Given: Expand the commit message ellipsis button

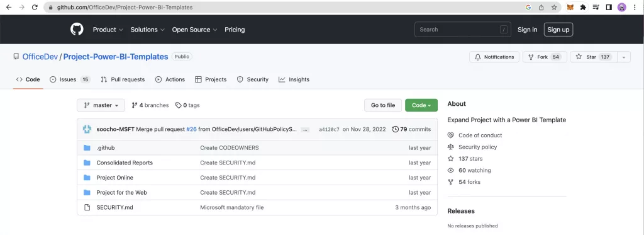Looking at the screenshot, I should click(x=305, y=130).
